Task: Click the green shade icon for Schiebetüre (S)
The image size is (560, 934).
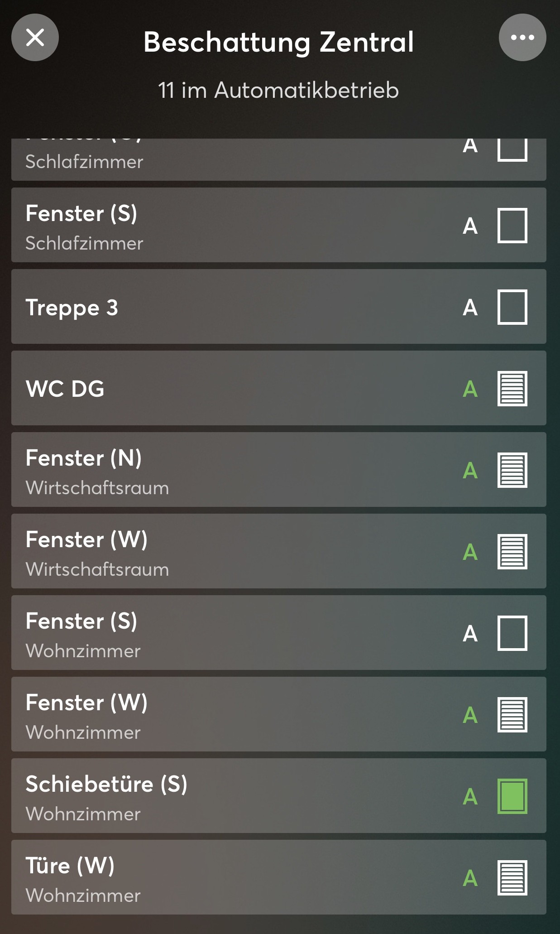Action: [512, 796]
